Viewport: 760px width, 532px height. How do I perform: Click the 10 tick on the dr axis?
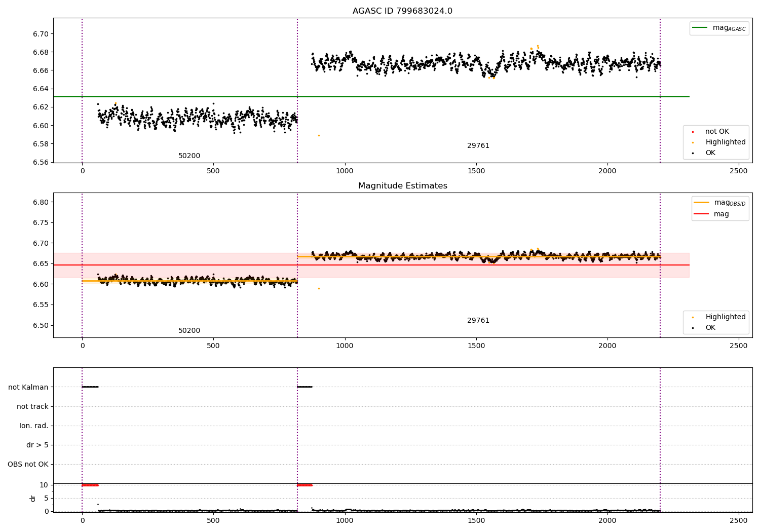(44, 485)
